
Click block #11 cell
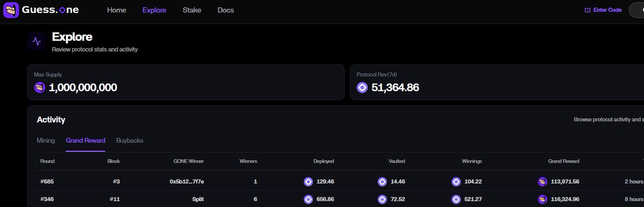coord(115,199)
